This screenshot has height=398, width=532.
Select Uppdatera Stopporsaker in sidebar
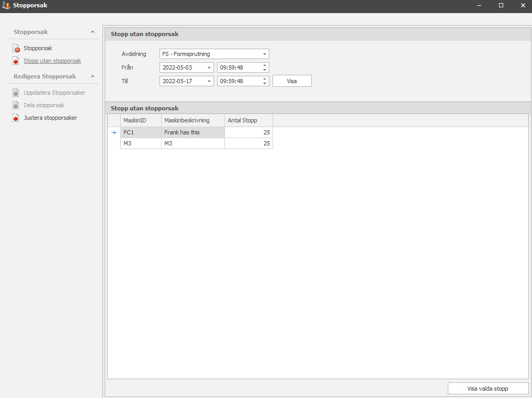(x=54, y=93)
